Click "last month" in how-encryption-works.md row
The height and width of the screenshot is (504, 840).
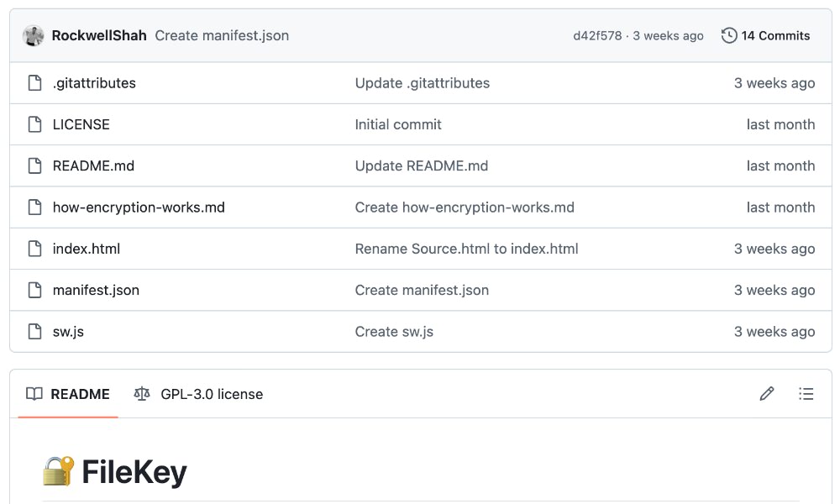780,207
